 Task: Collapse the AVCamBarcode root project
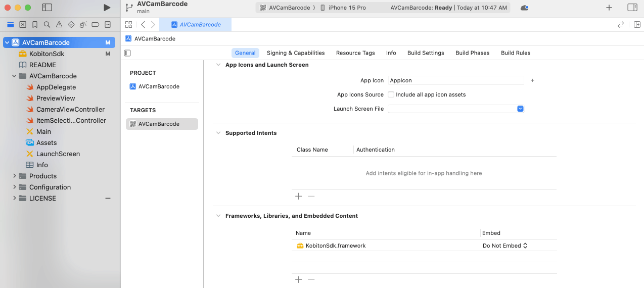(x=7, y=42)
